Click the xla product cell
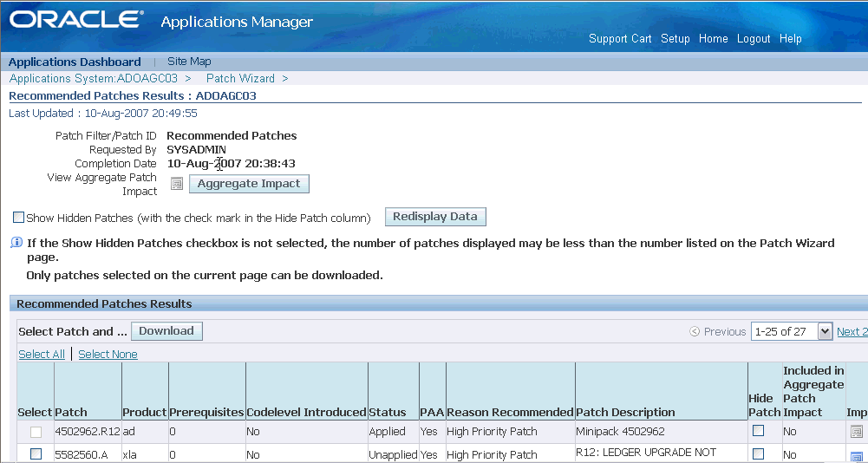 click(x=129, y=454)
